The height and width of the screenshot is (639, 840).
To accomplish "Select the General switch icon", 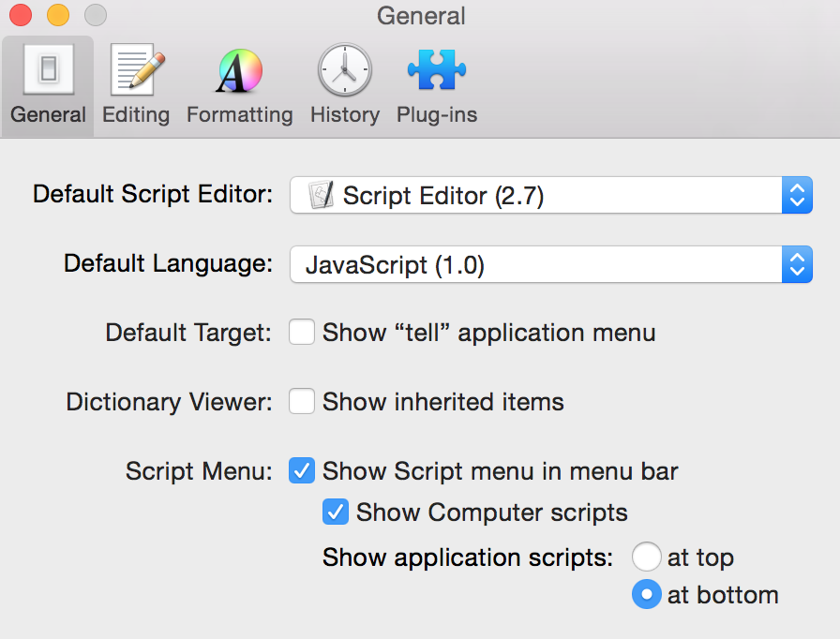I will tap(48, 69).
